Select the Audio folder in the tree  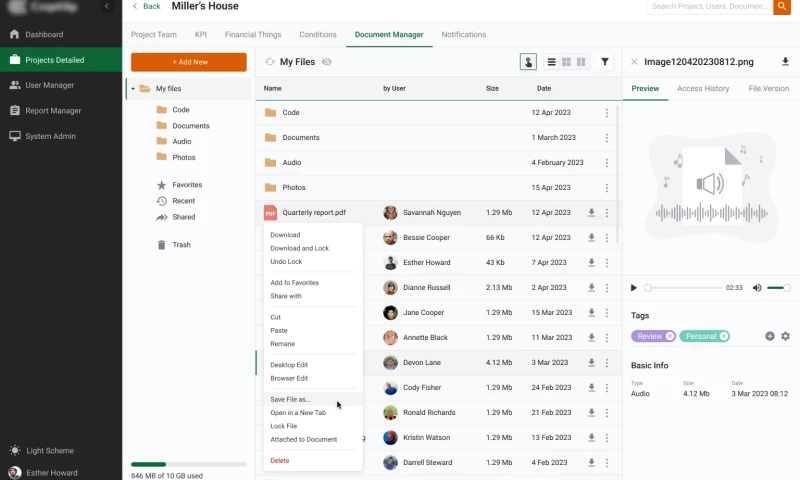click(174, 141)
